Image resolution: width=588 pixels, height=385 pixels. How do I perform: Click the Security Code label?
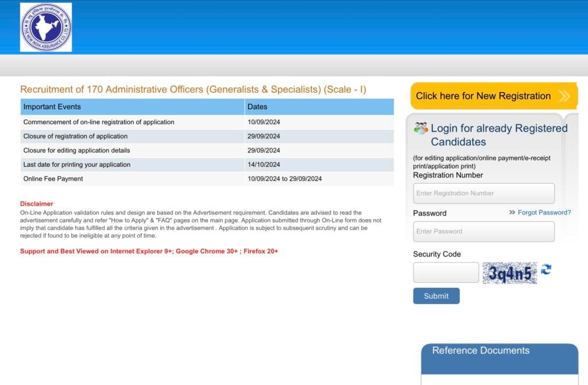coord(437,254)
